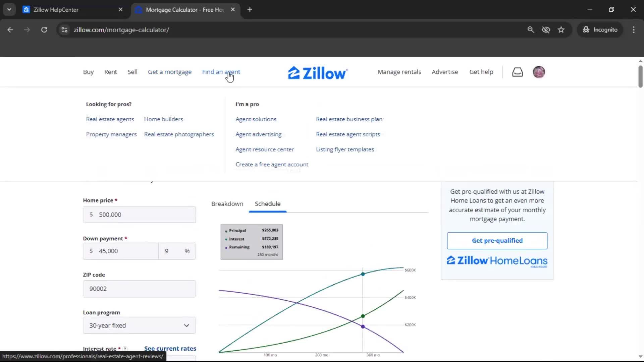Click the page vertical scrollbar thumb

640,76
